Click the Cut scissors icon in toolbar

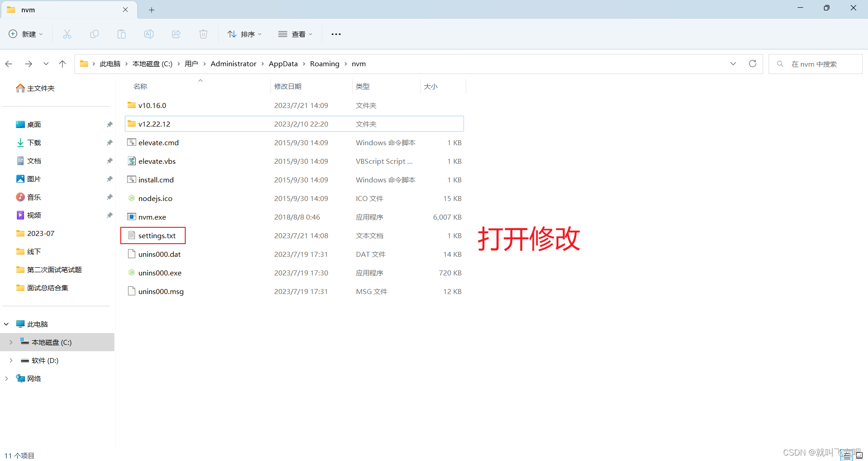tap(67, 34)
